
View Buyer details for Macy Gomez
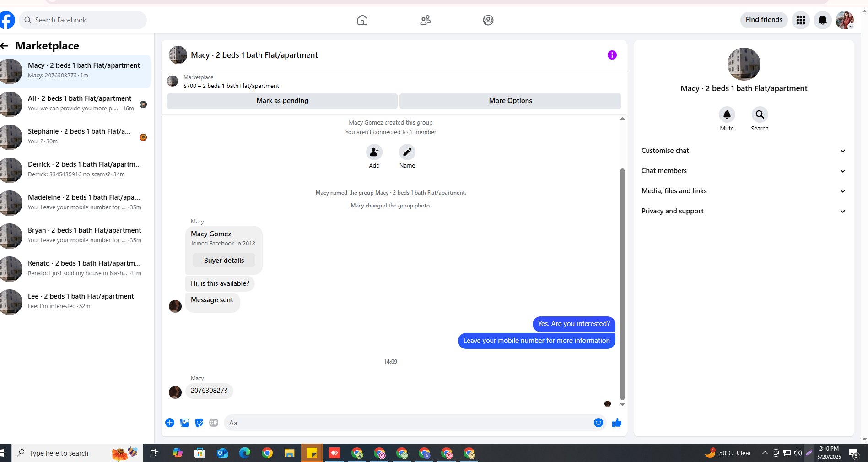coord(224,261)
